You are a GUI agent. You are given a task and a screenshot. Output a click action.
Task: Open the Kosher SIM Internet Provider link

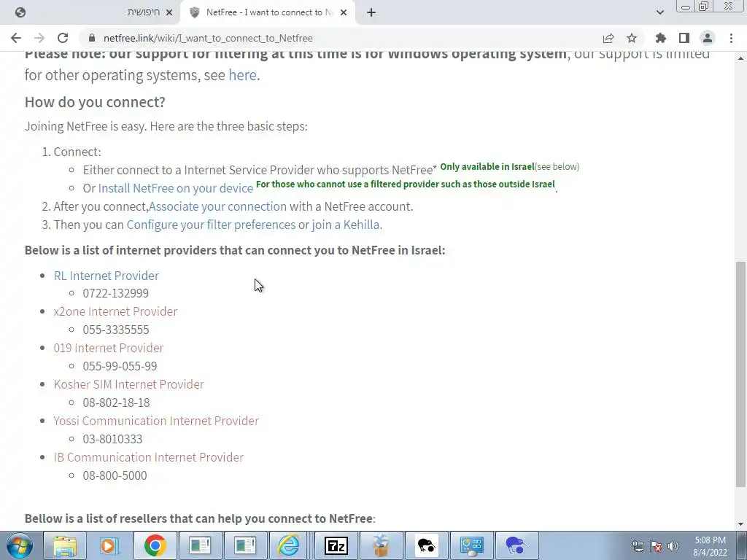(128, 384)
